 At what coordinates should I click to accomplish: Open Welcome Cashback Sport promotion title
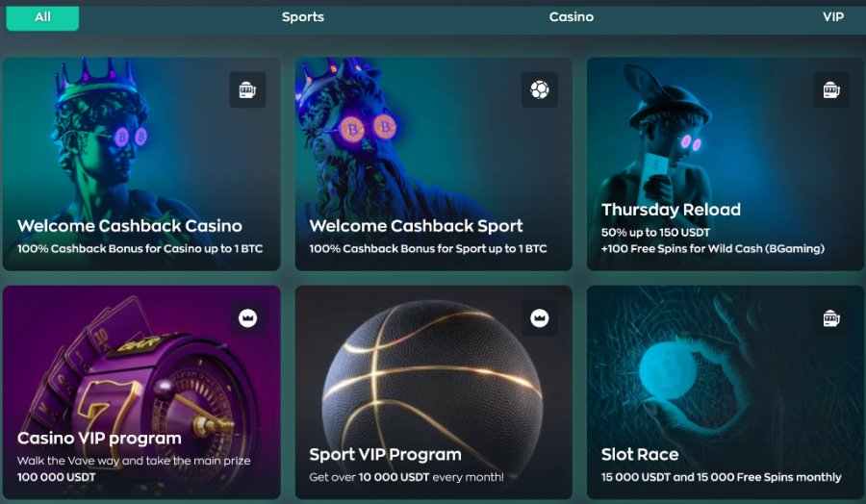coord(416,226)
